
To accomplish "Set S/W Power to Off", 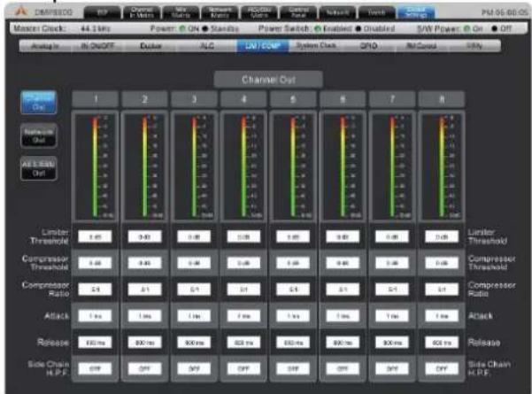I will point(495,28).
